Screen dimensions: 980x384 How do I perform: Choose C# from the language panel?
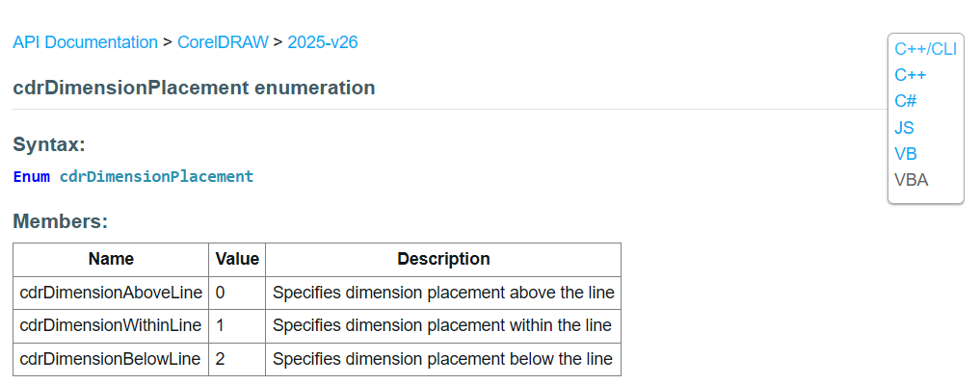906,101
